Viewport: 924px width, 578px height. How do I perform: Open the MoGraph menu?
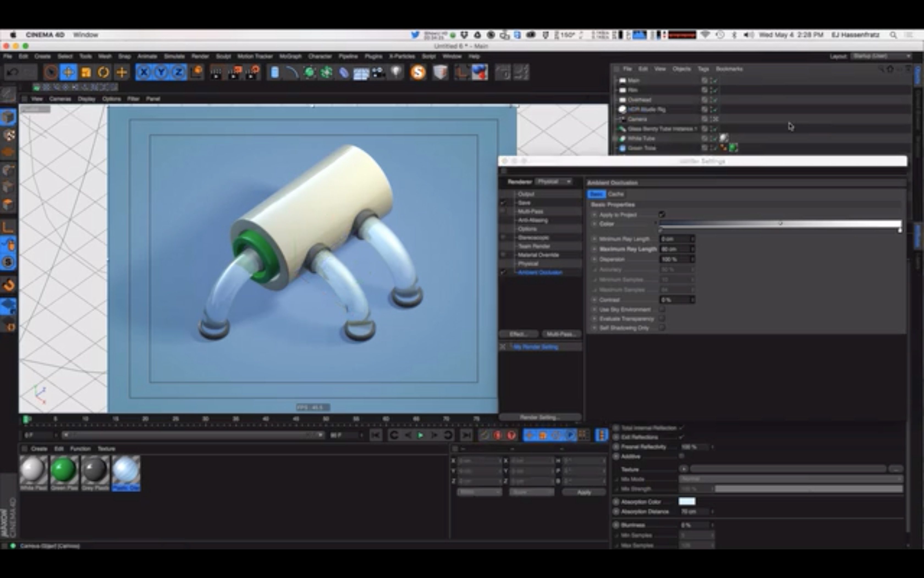point(290,56)
